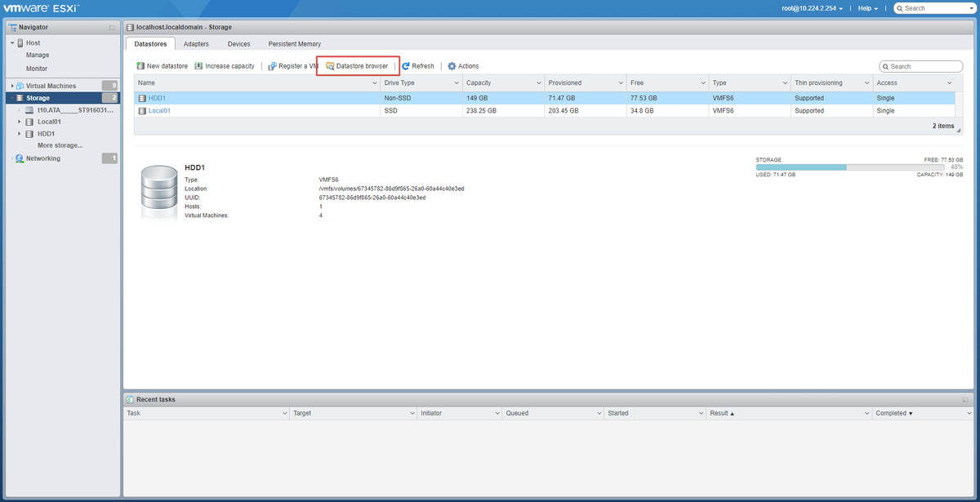Image resolution: width=980 pixels, height=502 pixels.
Task: Click the Recent tasks minimize icon
Action: point(964,400)
